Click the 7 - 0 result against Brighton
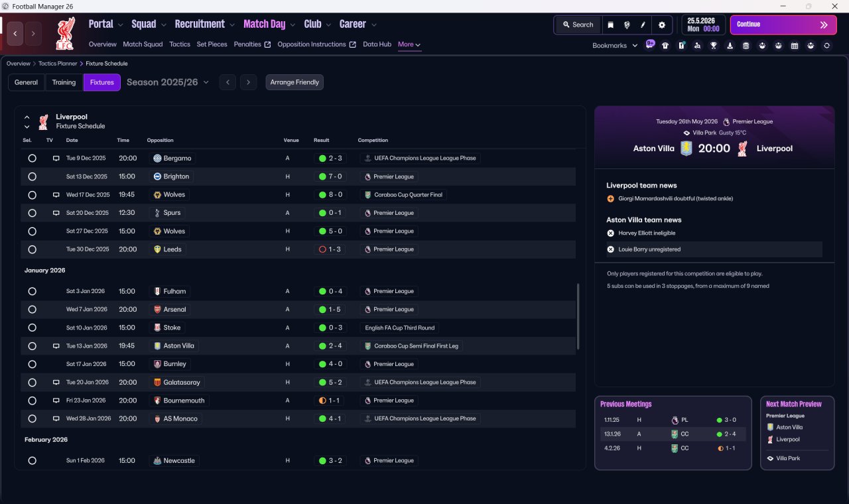This screenshot has height=504, width=849. click(330, 176)
